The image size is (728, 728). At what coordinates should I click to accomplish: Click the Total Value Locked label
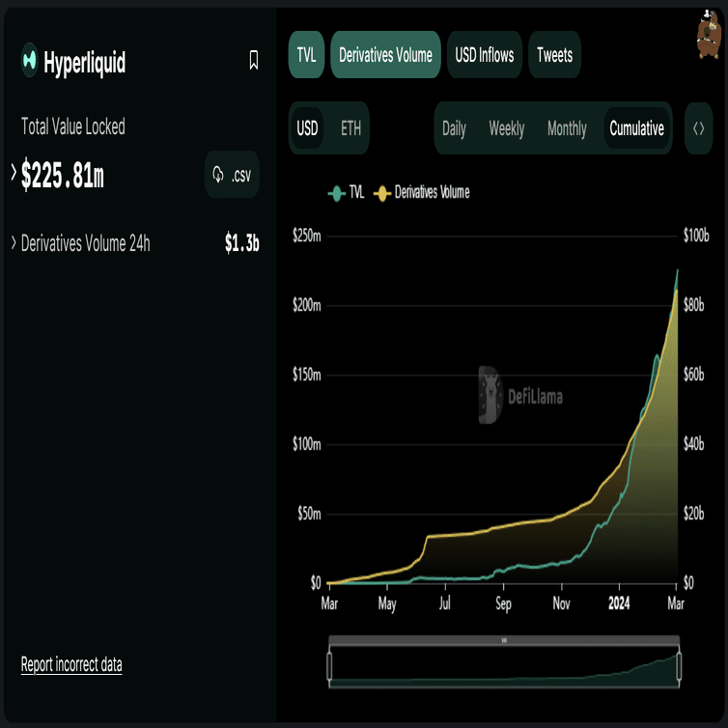[x=72, y=126]
